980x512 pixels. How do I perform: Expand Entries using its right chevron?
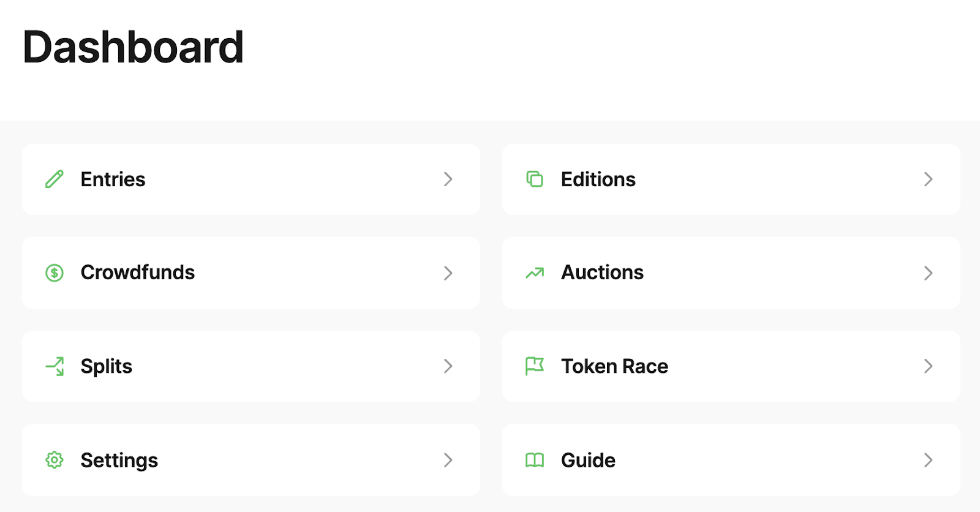click(448, 179)
